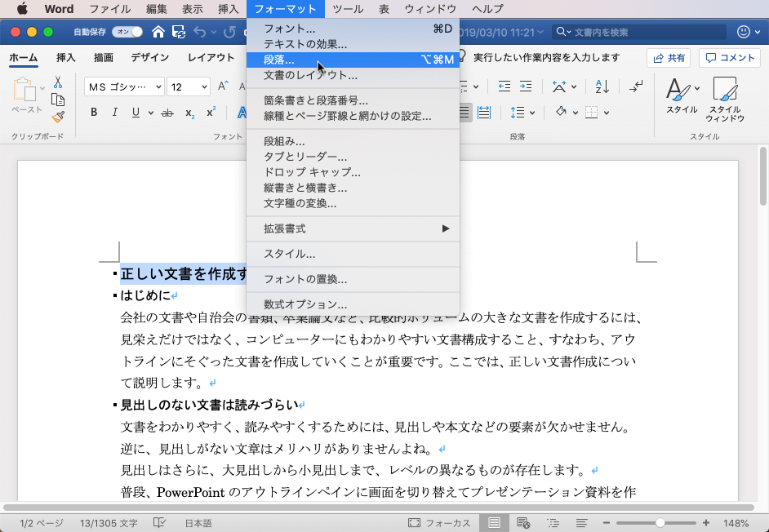769x532 pixels.
Task: Open the Home icon in title bar
Action: pyautogui.click(x=158, y=33)
